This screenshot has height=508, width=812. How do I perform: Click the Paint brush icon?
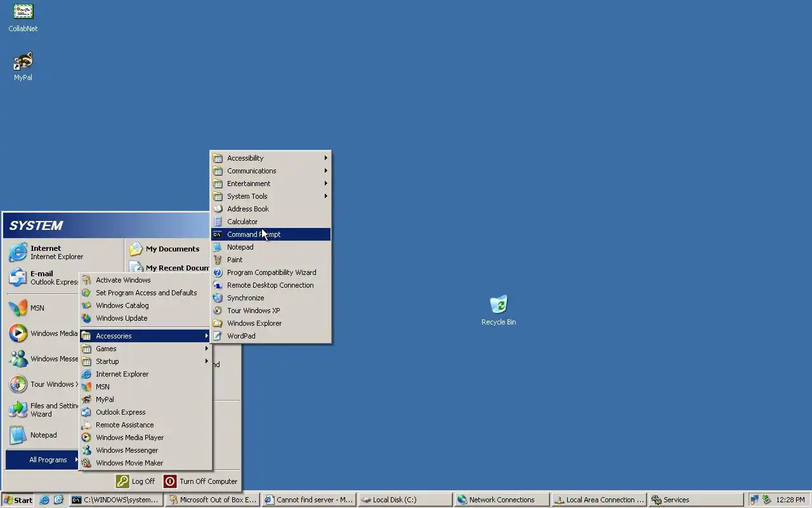(218, 260)
